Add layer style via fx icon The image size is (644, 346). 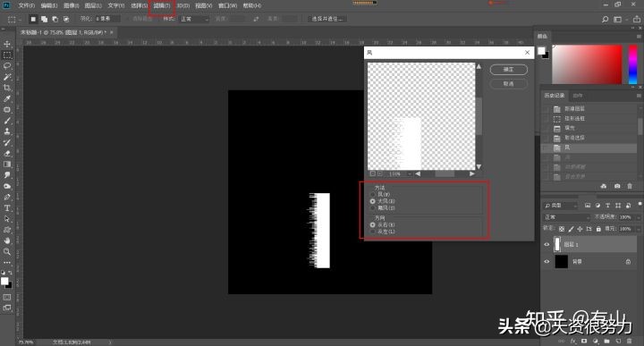click(x=573, y=341)
